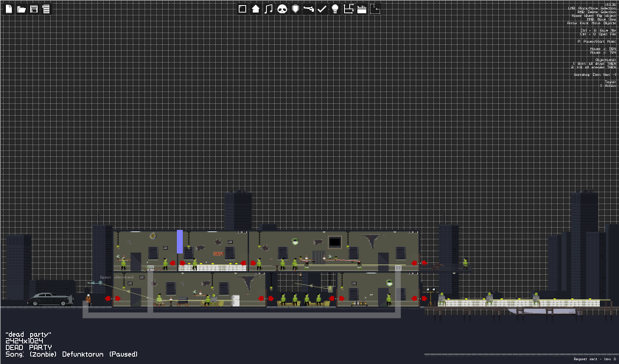Image resolution: width=619 pixels, height=364 pixels.
Task: Select the orange BEER neon sign
Action: [218, 253]
